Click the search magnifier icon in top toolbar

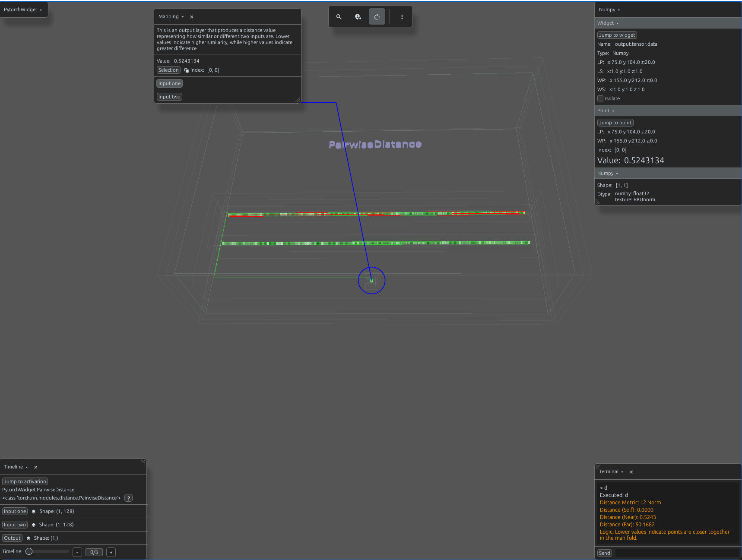click(x=339, y=17)
